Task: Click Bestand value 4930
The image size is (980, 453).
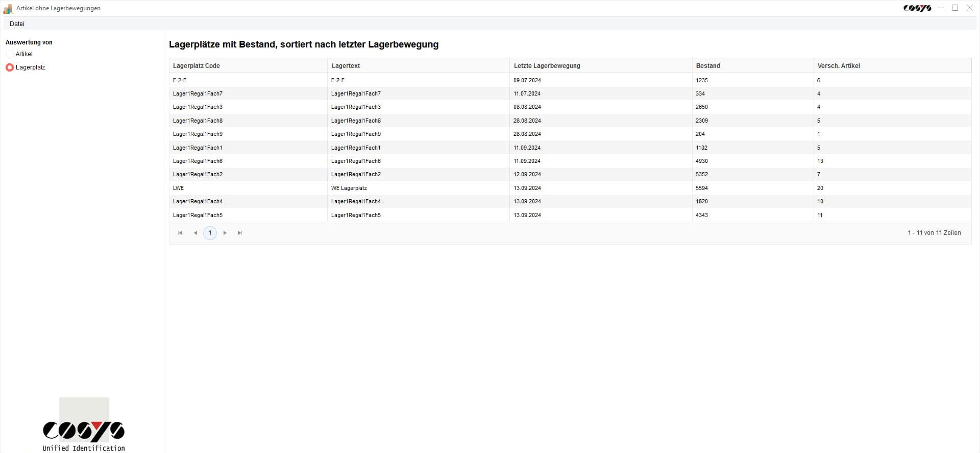Action: pos(702,161)
